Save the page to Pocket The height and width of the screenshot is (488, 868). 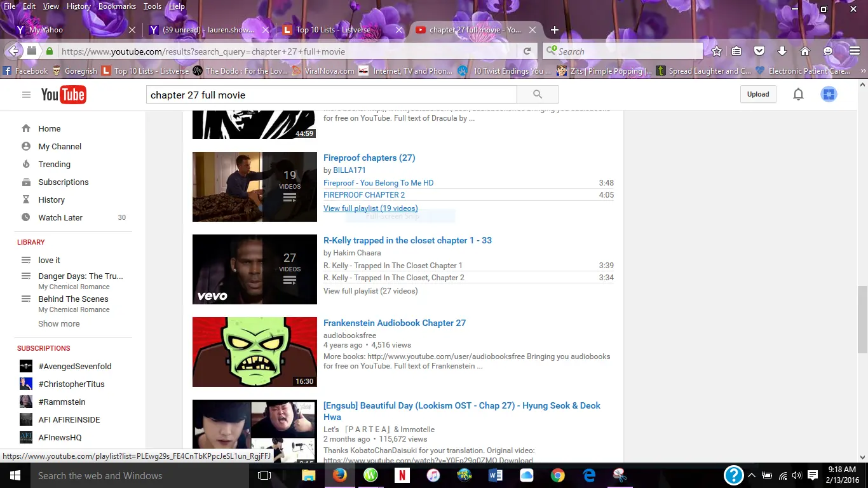759,51
